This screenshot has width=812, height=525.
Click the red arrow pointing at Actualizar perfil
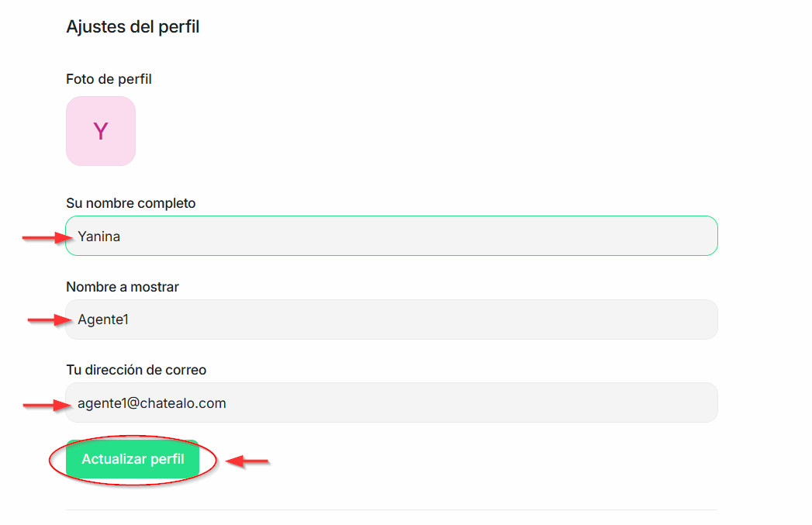[x=247, y=462]
